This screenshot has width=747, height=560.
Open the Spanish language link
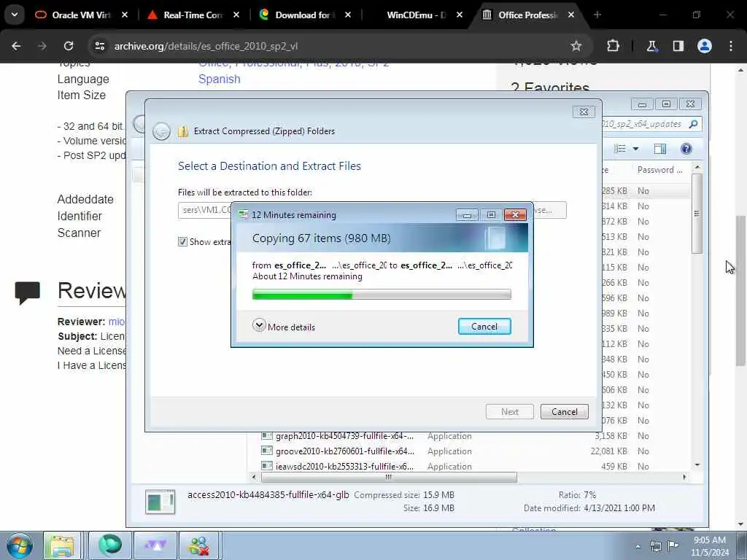[x=219, y=79]
